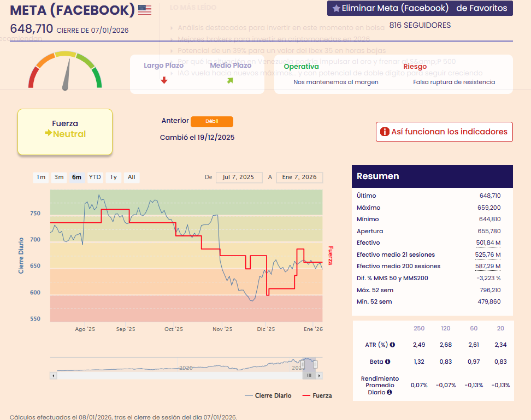Click the Efectivo value 501,84 M
The width and height of the screenshot is (531, 420).
tap(488, 242)
